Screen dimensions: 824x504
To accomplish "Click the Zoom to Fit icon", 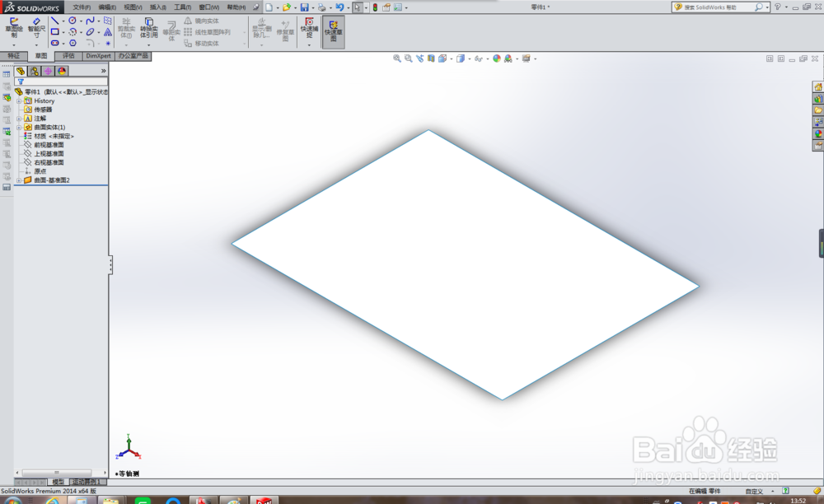I will click(x=397, y=58).
